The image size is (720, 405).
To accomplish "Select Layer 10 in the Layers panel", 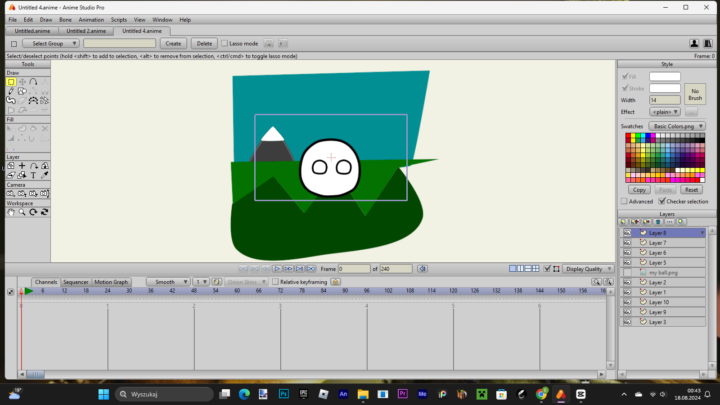I will coord(657,302).
